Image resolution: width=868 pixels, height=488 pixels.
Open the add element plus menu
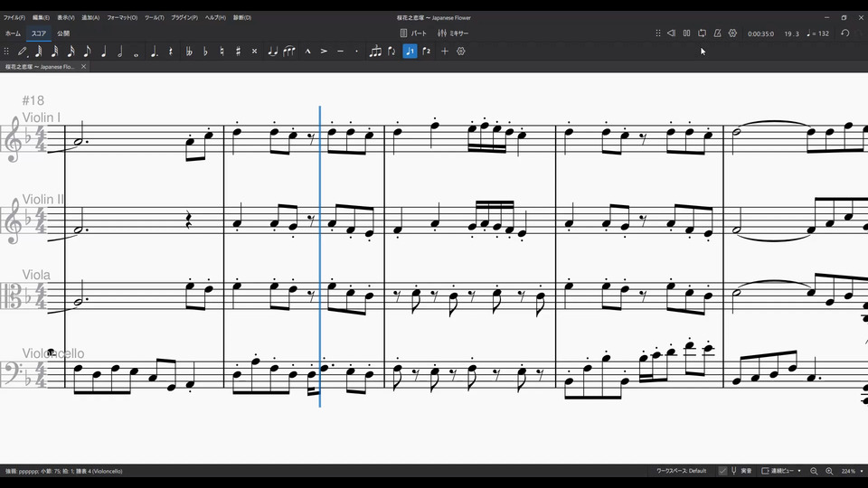pos(445,52)
